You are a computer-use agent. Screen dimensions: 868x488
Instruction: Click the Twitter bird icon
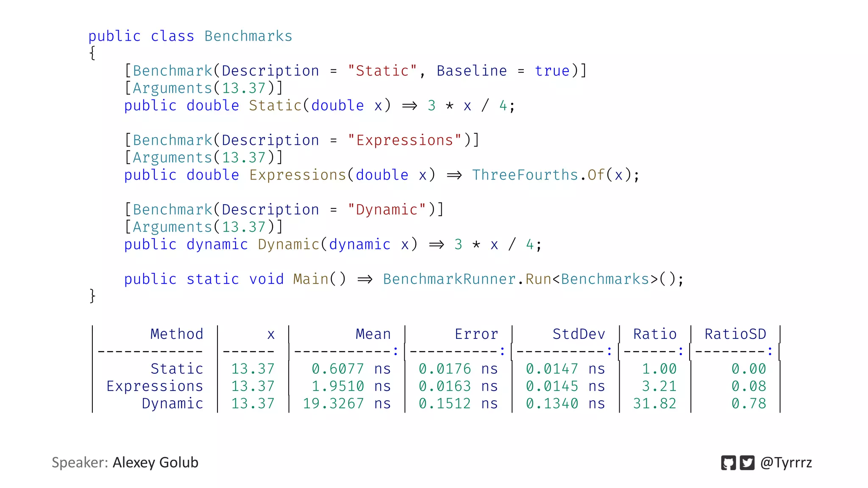(x=747, y=463)
